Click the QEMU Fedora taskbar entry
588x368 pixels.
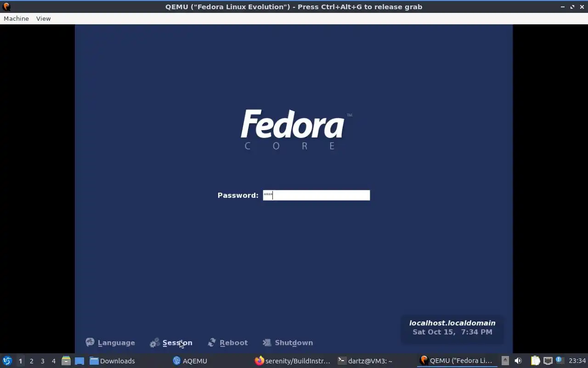(x=456, y=361)
